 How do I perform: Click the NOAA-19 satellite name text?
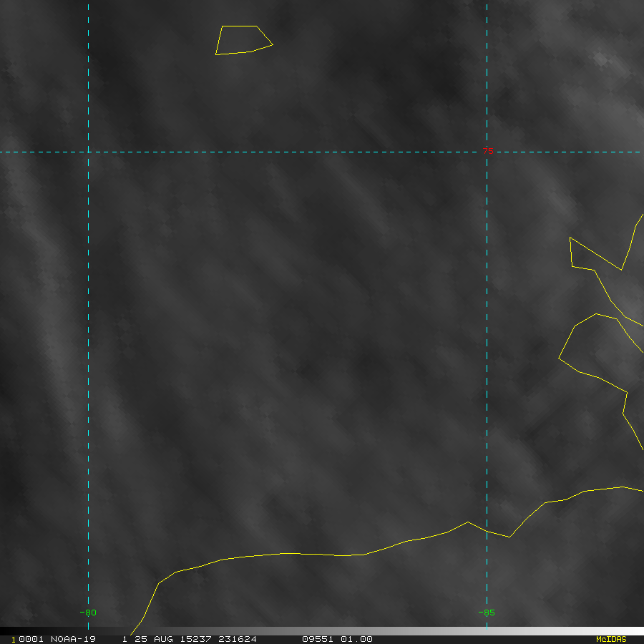pos(73,639)
